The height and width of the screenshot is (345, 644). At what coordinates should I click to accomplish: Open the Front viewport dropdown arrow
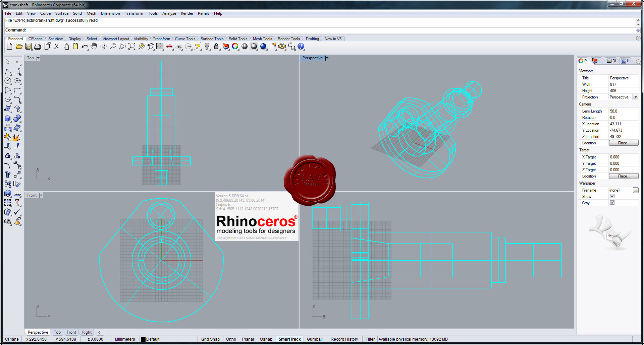point(41,195)
